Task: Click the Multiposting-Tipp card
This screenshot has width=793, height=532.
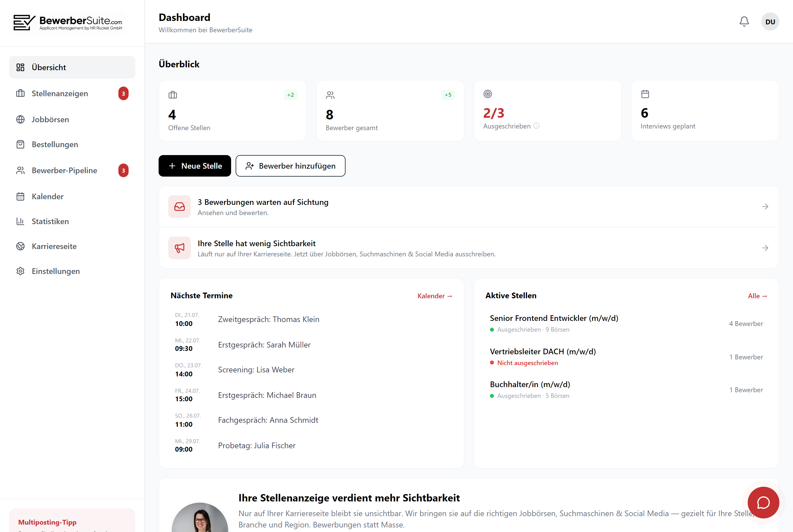Action: (72, 520)
